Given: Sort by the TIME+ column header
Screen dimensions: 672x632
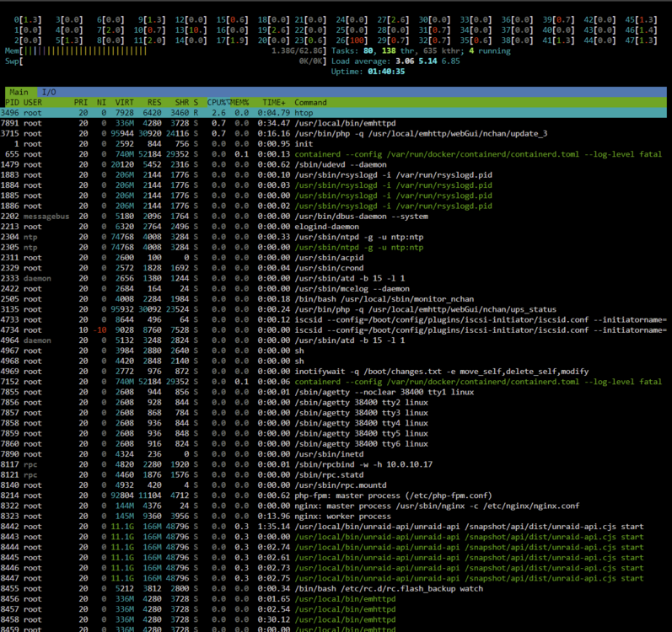Looking at the screenshot, I should (x=274, y=102).
